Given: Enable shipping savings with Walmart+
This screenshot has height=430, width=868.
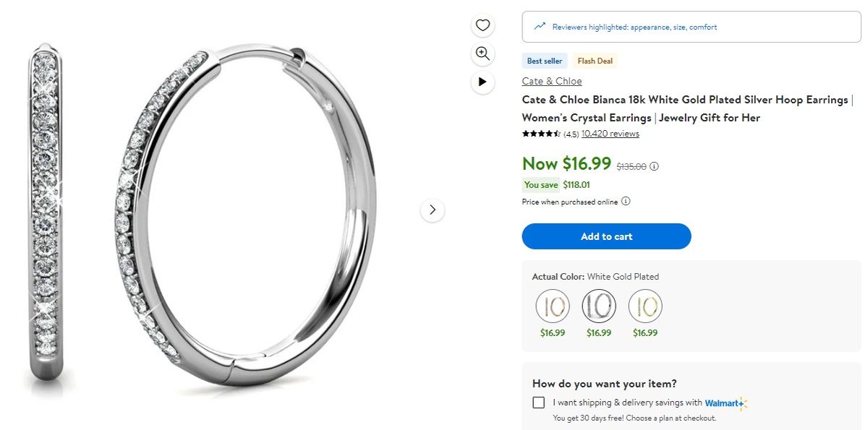Looking at the screenshot, I should [538, 403].
